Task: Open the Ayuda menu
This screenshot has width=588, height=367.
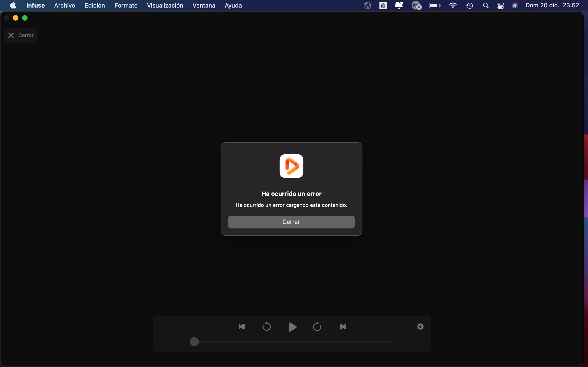Action: click(233, 5)
